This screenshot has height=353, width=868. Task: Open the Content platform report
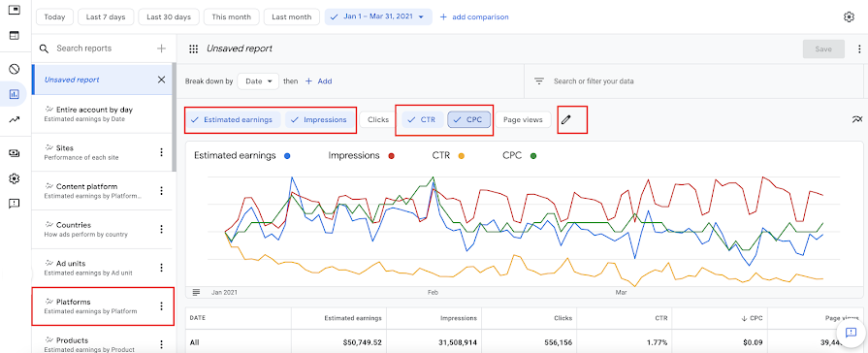coord(103,191)
